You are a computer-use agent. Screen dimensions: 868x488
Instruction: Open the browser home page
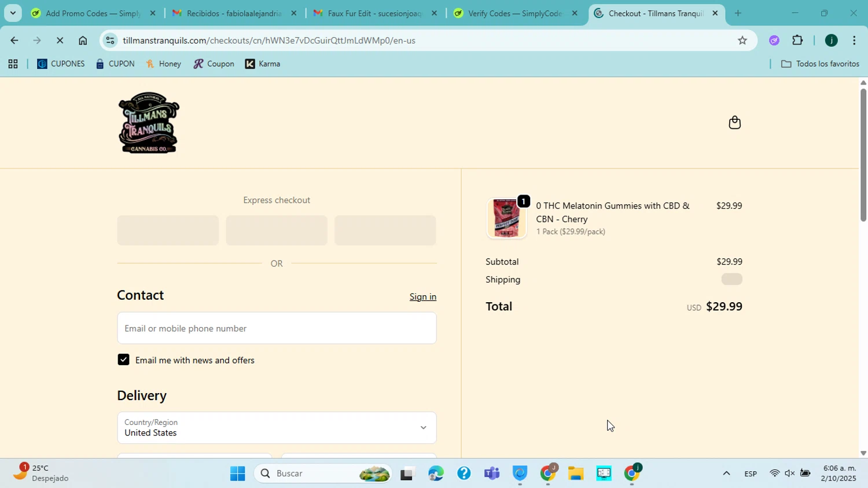pos(83,41)
